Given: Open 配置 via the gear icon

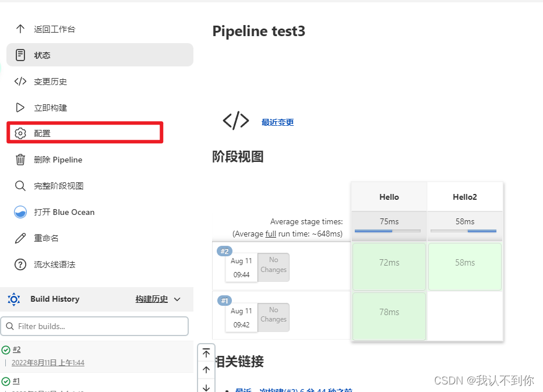Looking at the screenshot, I should pyautogui.click(x=20, y=133).
